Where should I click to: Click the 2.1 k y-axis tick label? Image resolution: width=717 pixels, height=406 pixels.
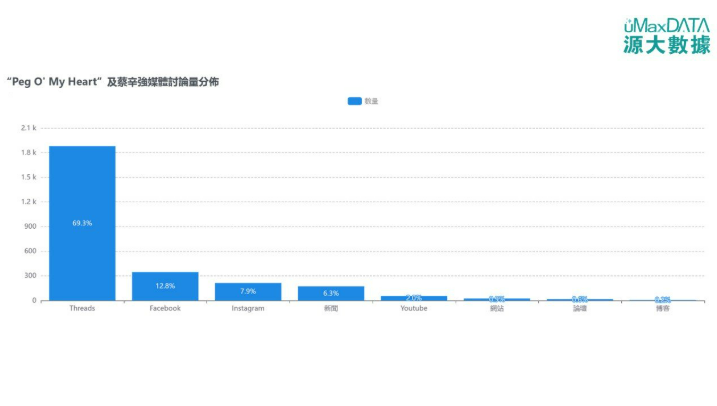[x=28, y=128]
